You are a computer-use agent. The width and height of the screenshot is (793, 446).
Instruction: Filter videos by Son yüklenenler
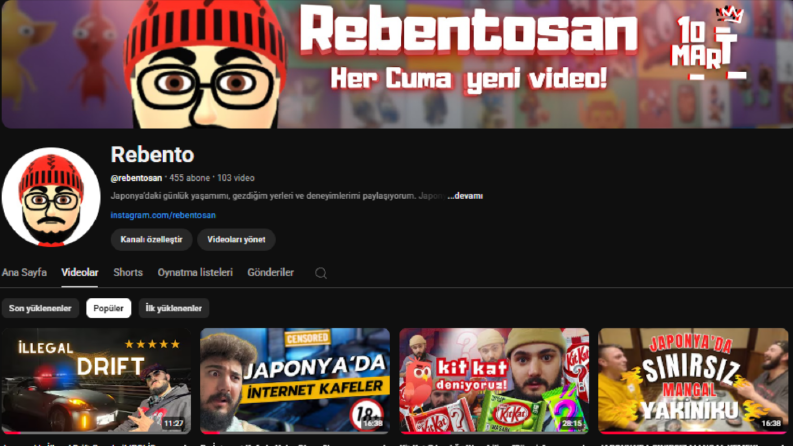(x=40, y=308)
